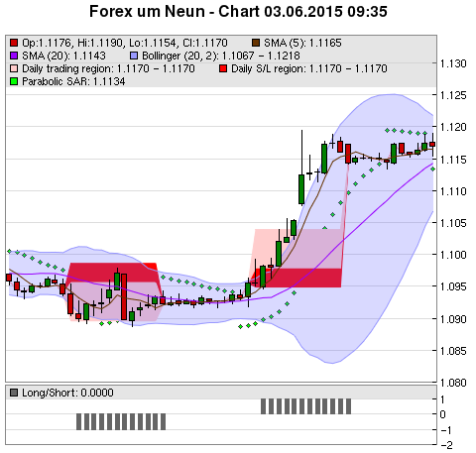Click the brown SMA (5) legend swatch
The height and width of the screenshot is (453, 476).
256,43
